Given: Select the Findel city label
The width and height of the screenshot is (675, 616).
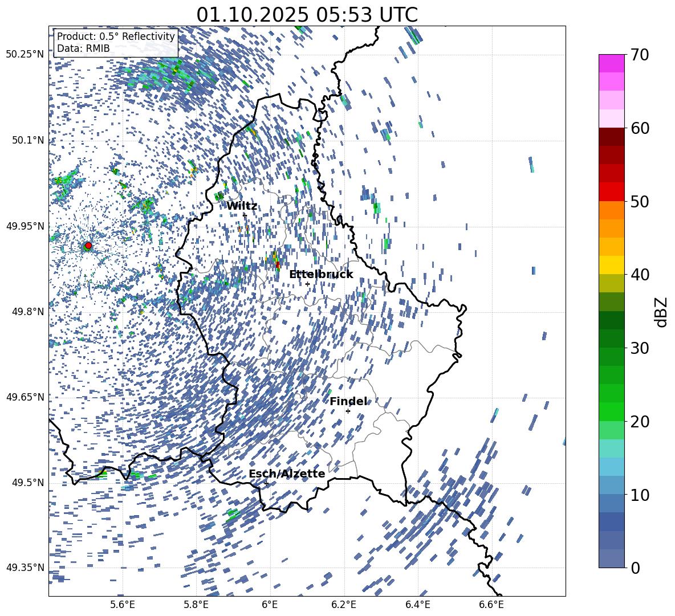Looking at the screenshot, I should 349,401.
